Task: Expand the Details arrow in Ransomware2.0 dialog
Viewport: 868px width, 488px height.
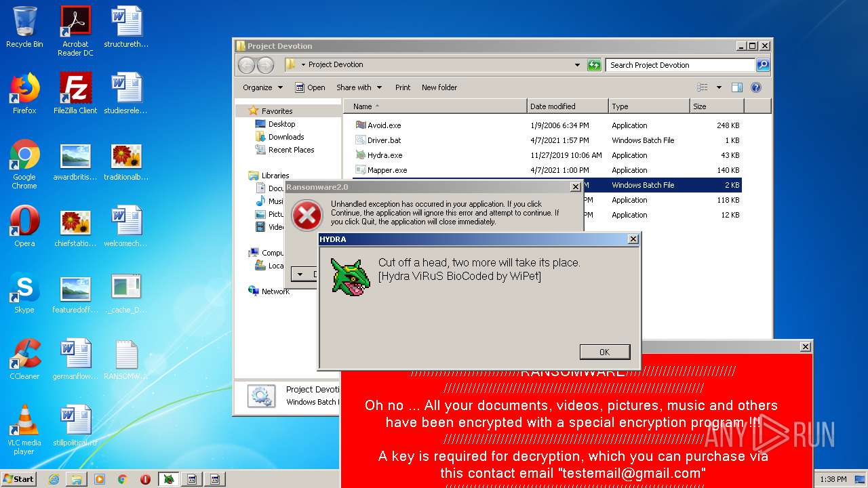Action: (x=301, y=274)
